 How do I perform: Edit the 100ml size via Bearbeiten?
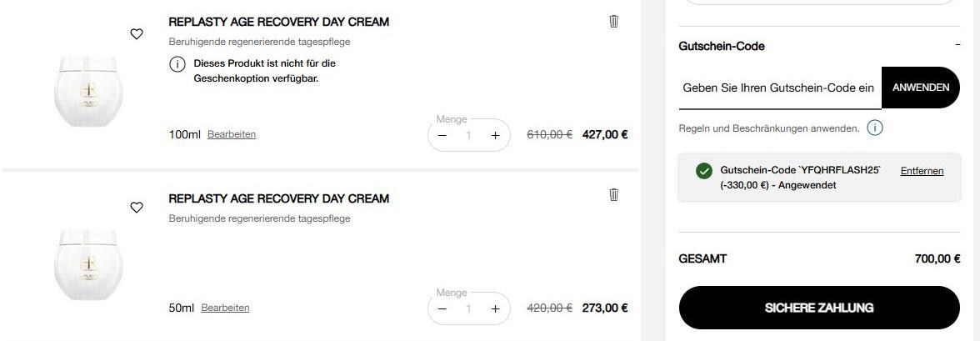[x=232, y=134]
